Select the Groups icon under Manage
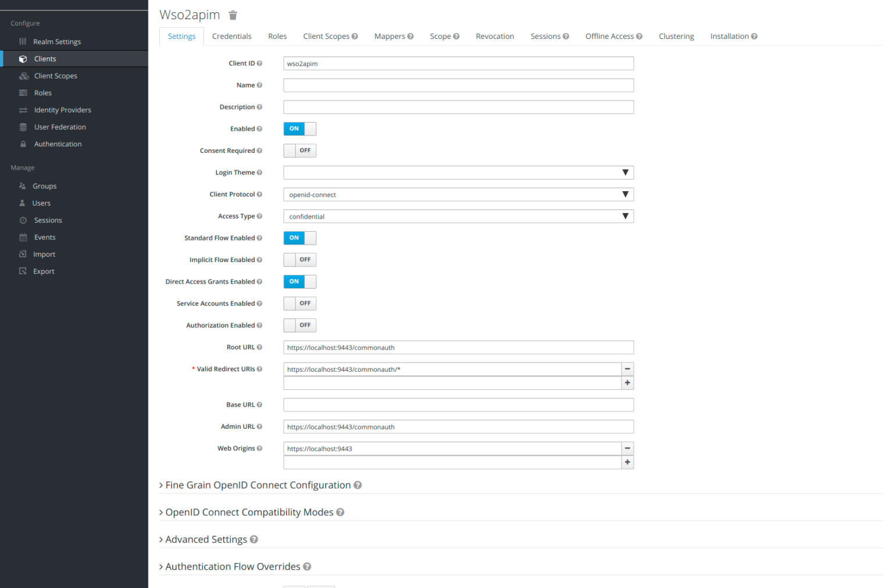Viewport: 893px width, 588px height. tap(24, 185)
